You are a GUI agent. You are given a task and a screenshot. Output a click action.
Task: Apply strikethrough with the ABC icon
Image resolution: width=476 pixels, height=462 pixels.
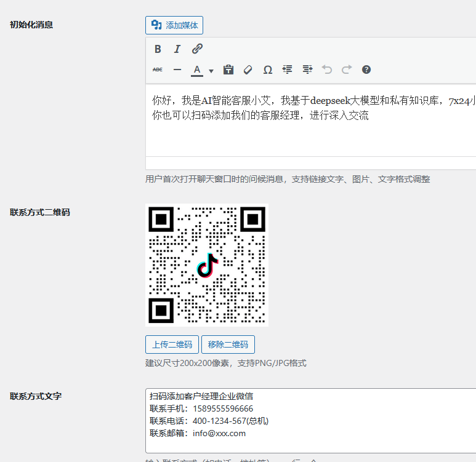158,70
